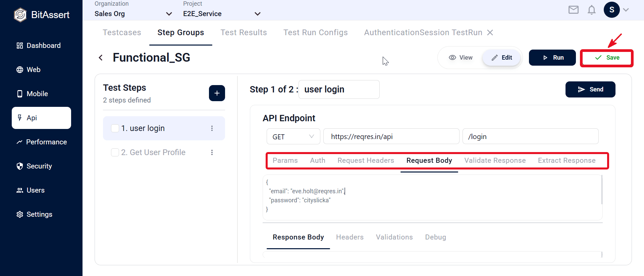Switch to Edit mode
644x276 pixels.
502,58
